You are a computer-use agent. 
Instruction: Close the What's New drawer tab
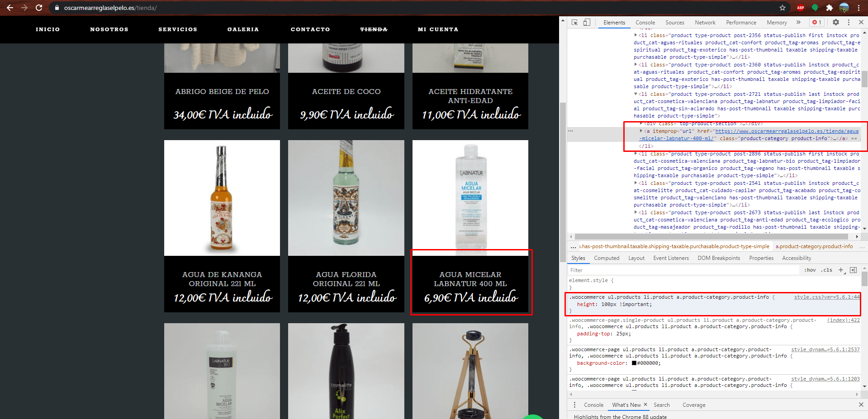(x=645, y=405)
